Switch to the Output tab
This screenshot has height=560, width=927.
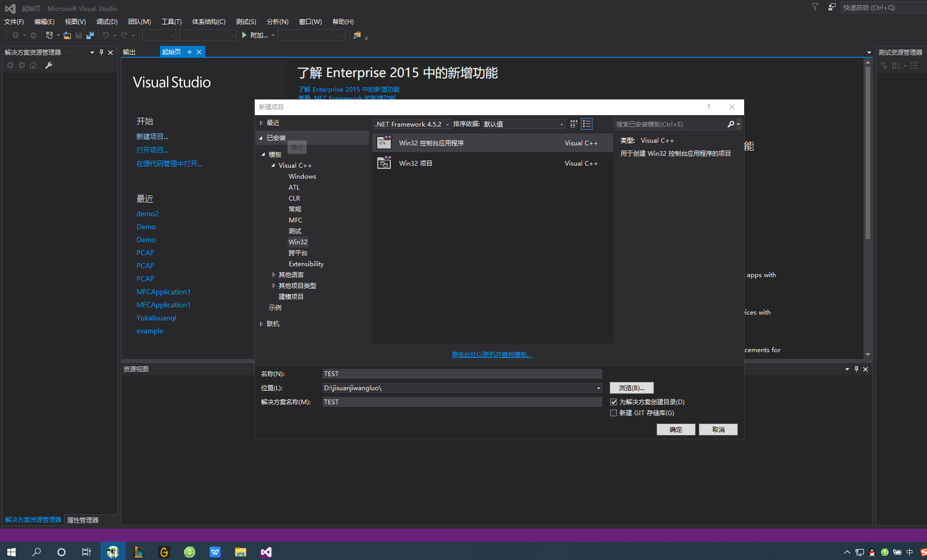[129, 52]
